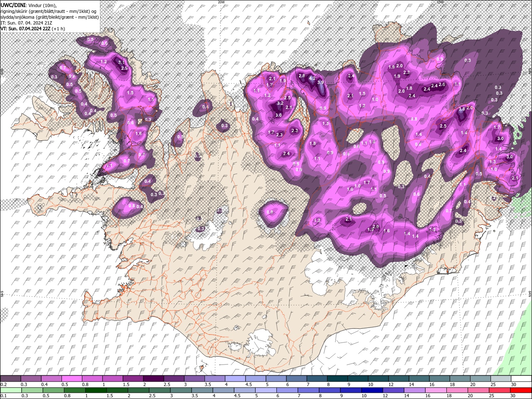Image resolution: width=532 pixels, height=399 pixels.
Task: Click the 0.1 label on the rain scale
Action: (x=3, y=396)
